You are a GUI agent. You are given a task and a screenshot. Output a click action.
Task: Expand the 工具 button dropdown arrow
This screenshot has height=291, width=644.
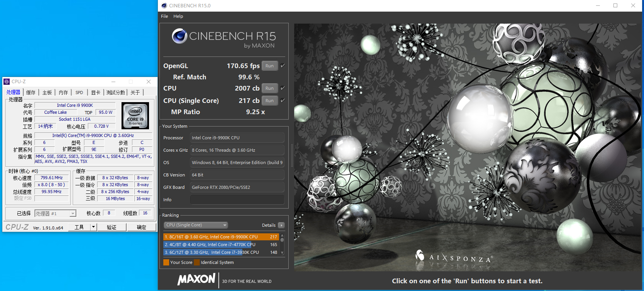click(x=93, y=227)
